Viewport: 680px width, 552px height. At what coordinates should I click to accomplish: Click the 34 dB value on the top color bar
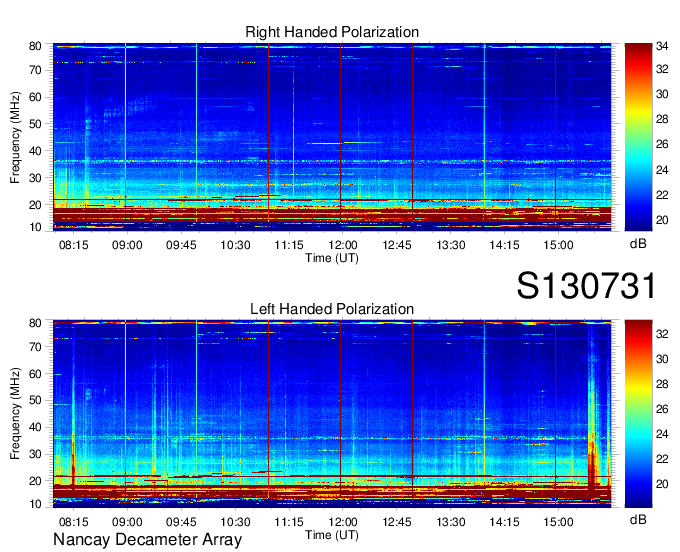click(662, 46)
